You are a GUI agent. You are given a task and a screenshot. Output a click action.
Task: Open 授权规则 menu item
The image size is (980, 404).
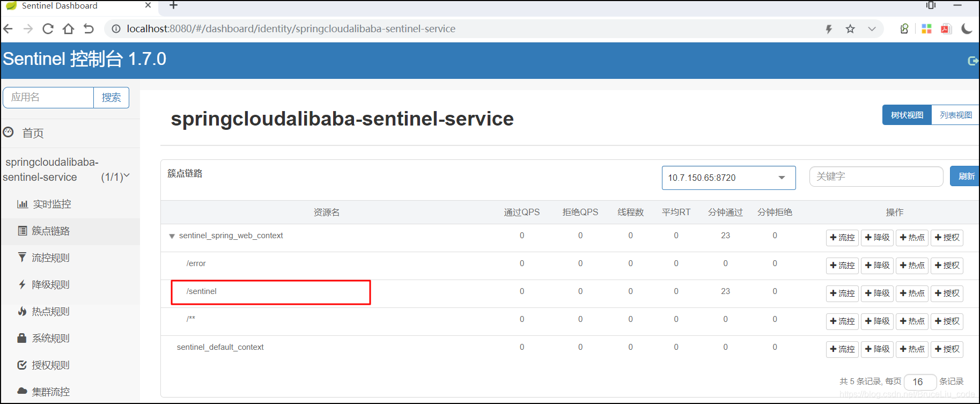click(51, 365)
